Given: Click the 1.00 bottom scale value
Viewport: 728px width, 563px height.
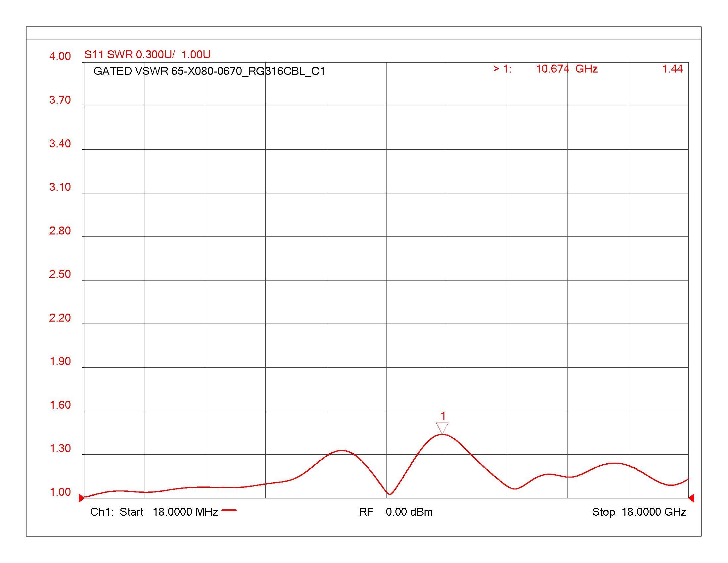Looking at the screenshot, I should [x=60, y=492].
